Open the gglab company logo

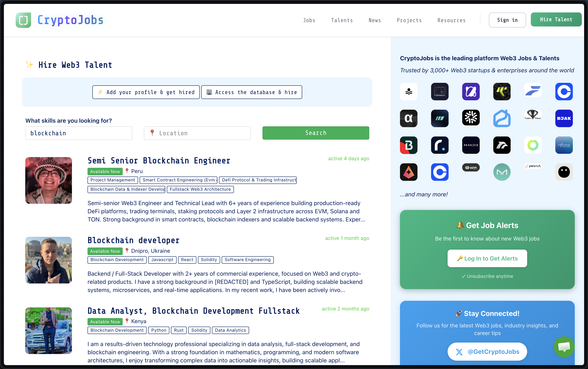pos(471,167)
